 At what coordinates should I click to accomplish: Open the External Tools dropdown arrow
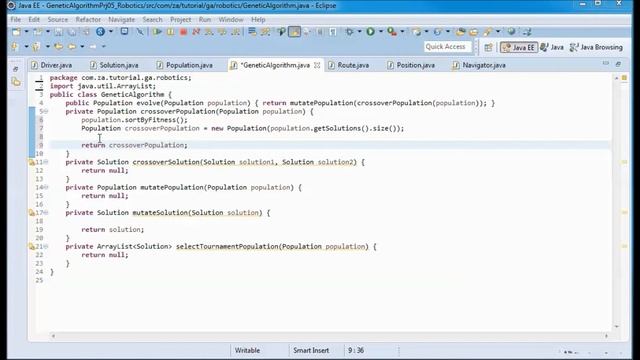402,32
